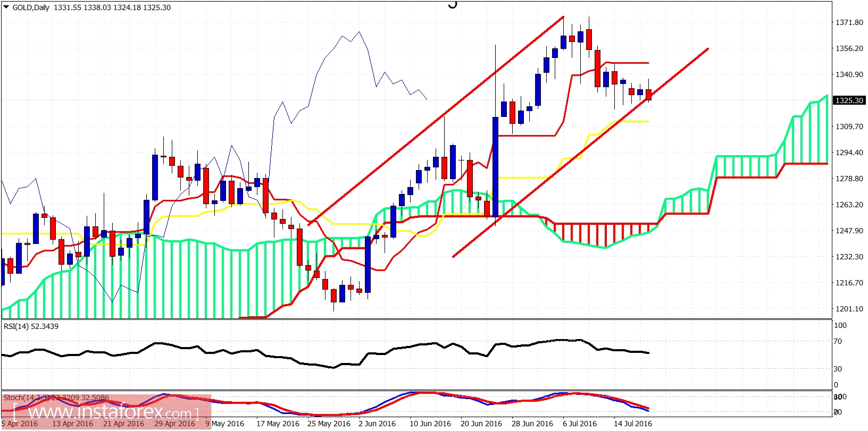
Task: Select the 9 May 2016 date label
Action: coord(224,424)
